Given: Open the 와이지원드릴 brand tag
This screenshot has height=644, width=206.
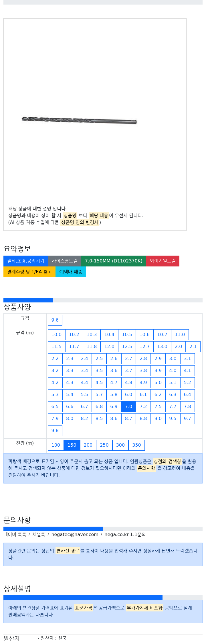Looking at the screenshot, I should (x=163, y=261).
